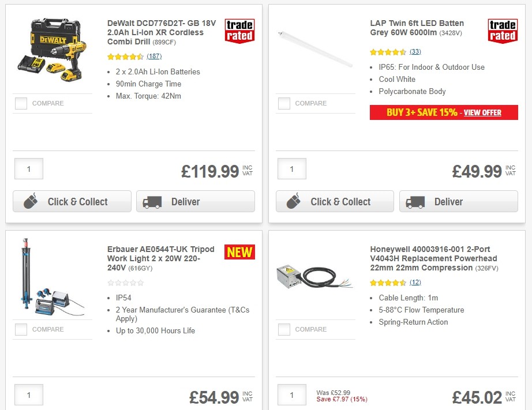Click the Honeywell powerhead product thumbnail
The image size is (532, 410).
point(316,276)
